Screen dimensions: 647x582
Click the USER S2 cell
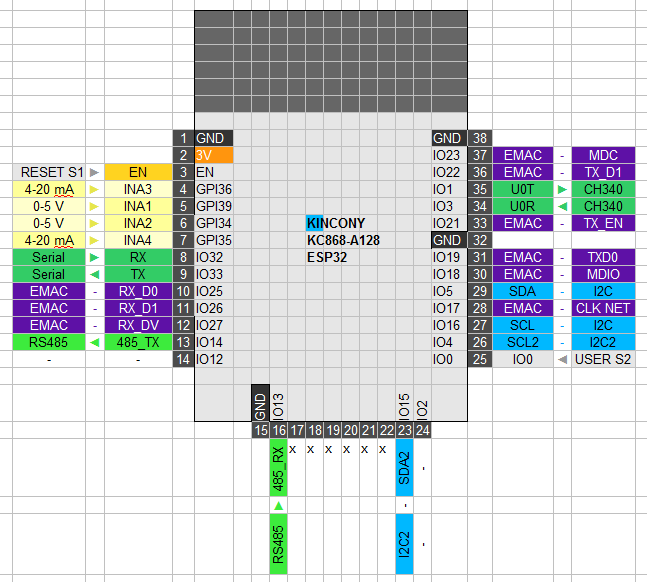point(603,359)
